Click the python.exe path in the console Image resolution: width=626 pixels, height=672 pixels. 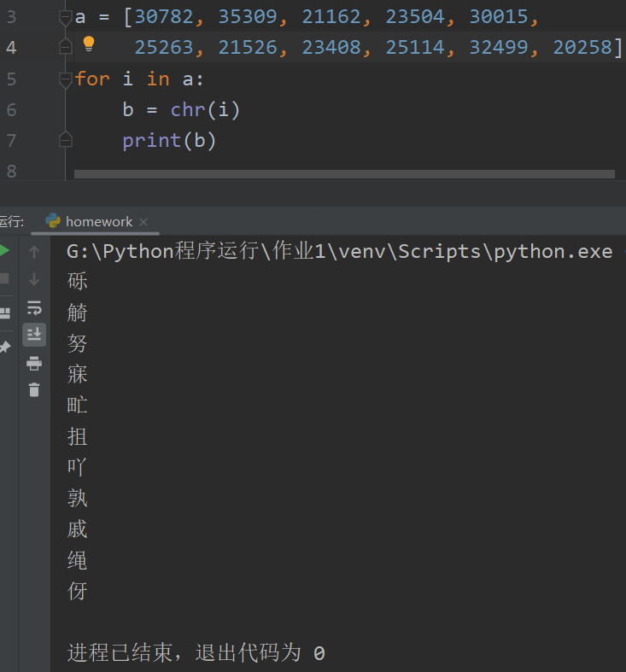(x=340, y=251)
